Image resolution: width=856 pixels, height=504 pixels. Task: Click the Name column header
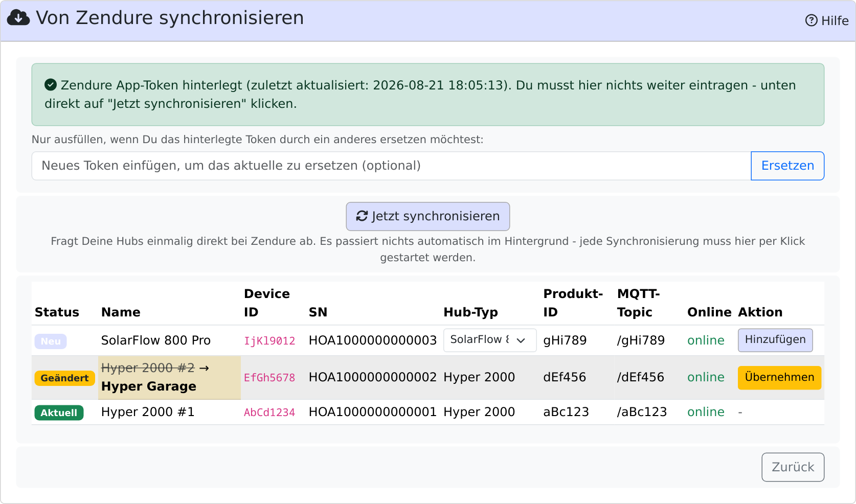click(x=121, y=312)
